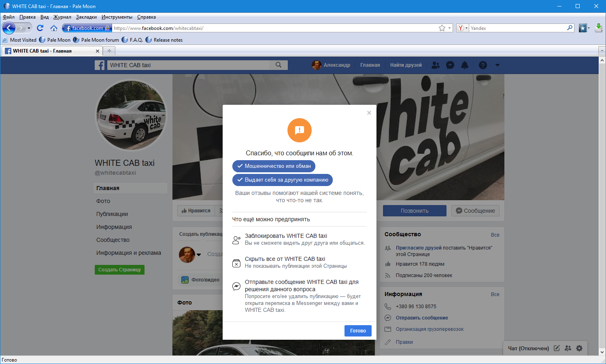Click the Facebook search input field

click(189, 65)
